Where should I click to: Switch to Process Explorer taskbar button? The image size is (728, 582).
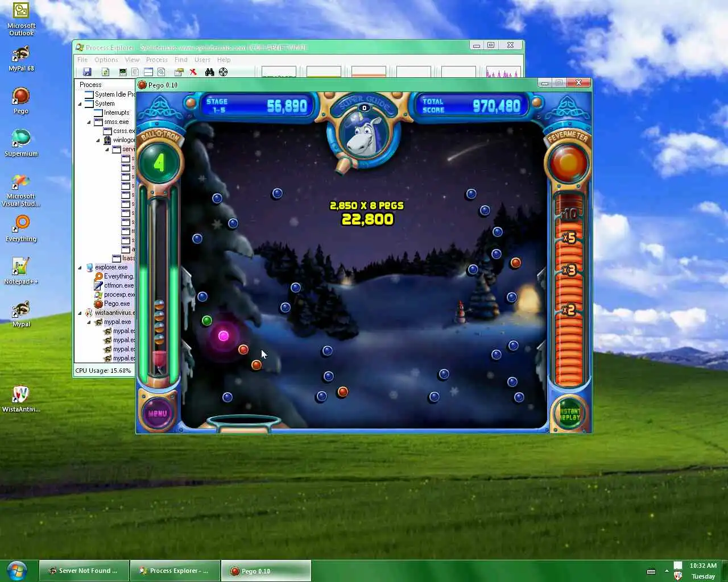click(175, 571)
